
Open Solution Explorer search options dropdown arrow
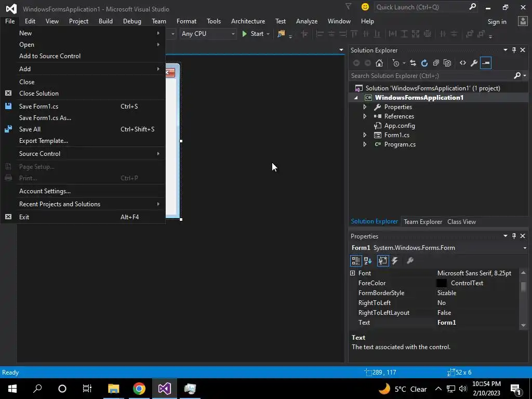click(525, 76)
